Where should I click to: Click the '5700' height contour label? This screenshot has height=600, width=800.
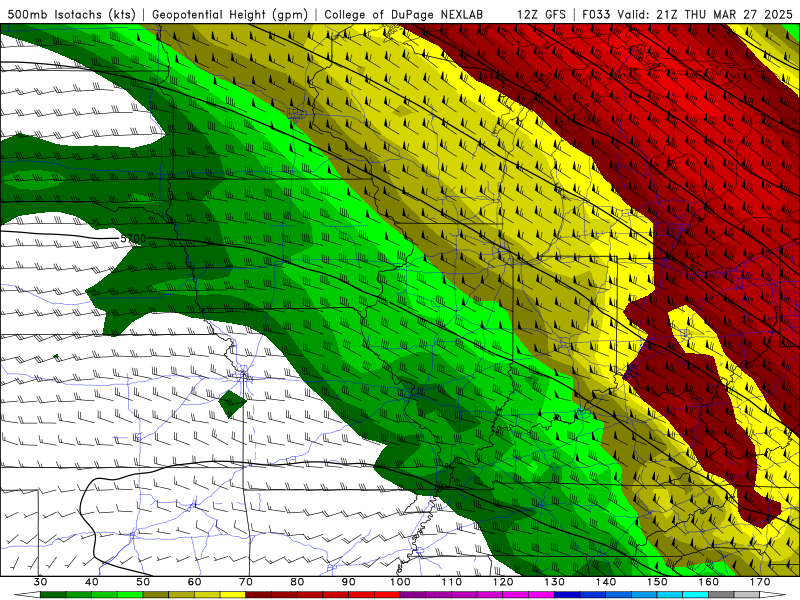(133, 238)
